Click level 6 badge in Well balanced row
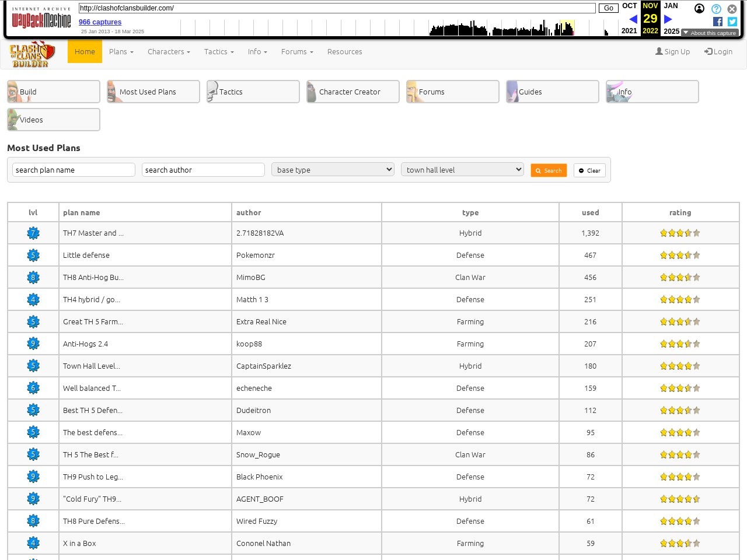 click(x=33, y=388)
